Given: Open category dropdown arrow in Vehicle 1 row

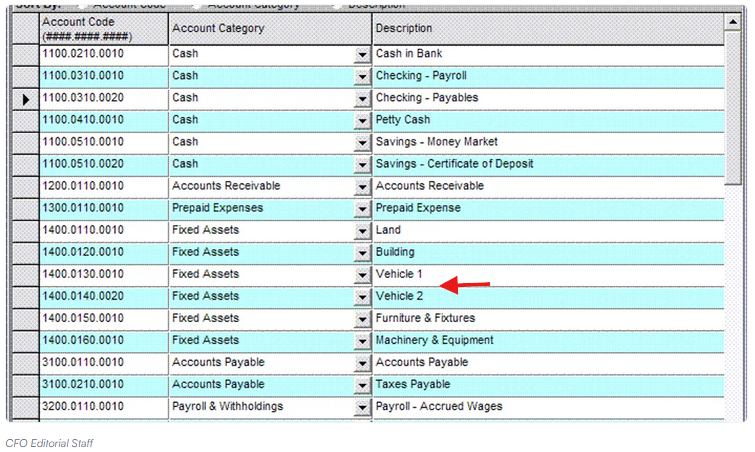Looking at the screenshot, I should pyautogui.click(x=362, y=275).
